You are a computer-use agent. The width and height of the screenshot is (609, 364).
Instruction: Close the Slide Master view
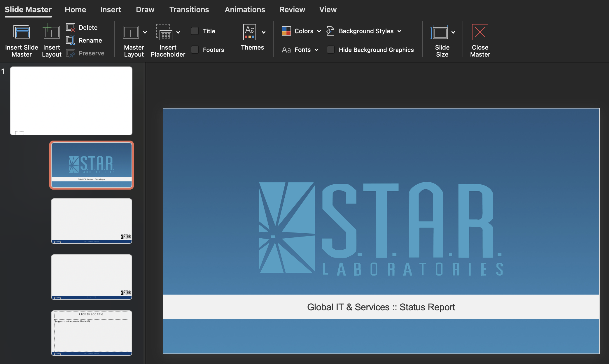480,32
